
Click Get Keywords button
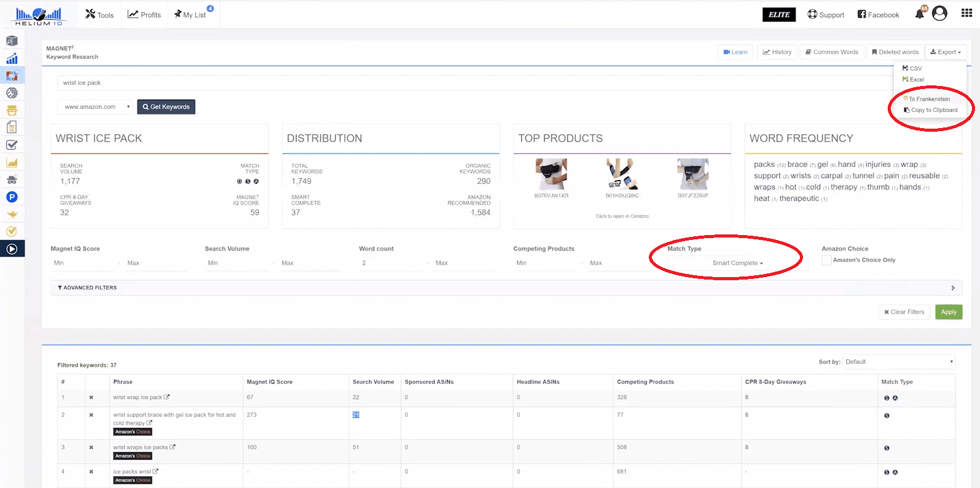click(166, 107)
